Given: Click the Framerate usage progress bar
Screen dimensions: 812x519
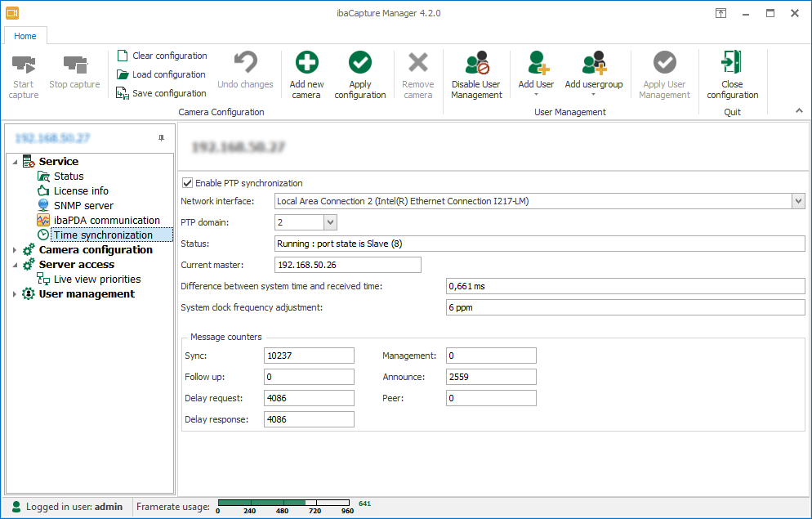Looking at the screenshot, I should coord(284,503).
